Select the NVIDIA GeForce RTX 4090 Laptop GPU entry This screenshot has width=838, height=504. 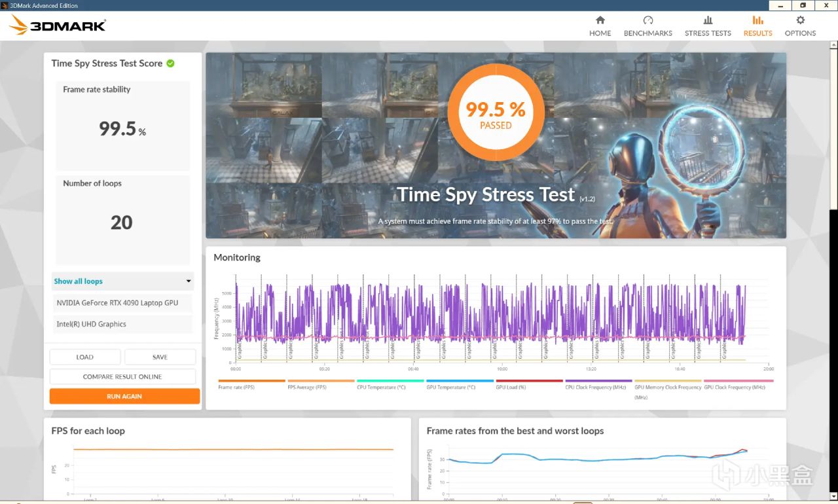pos(122,303)
